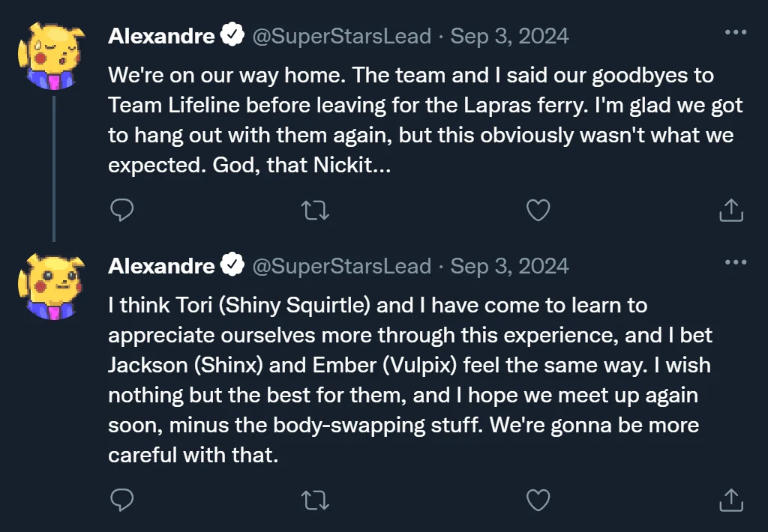Click the Alexandre display name on second tweet
This screenshot has height=532, width=768.
click(x=162, y=266)
